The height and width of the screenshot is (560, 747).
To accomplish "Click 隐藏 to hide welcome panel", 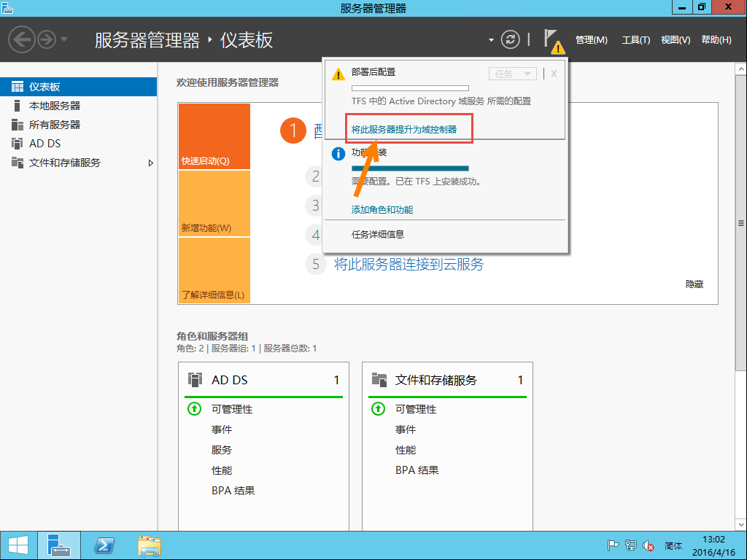I will (x=694, y=284).
